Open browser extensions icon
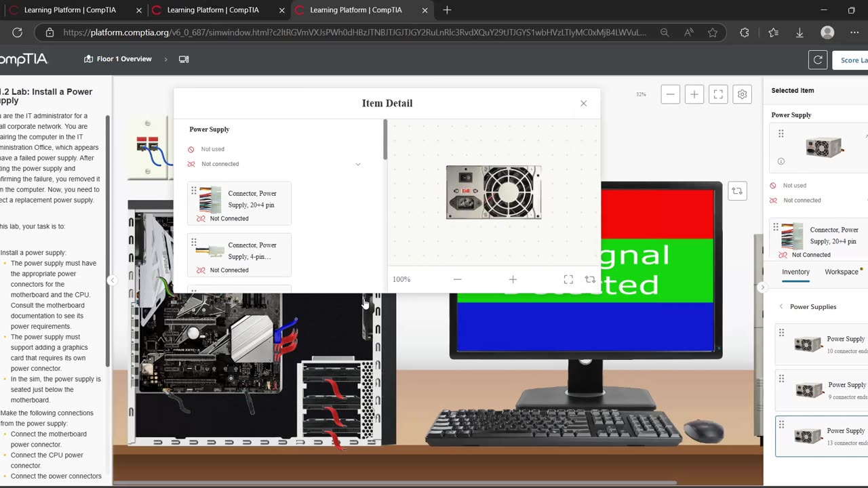The height and width of the screenshot is (488, 868). pyautogui.click(x=745, y=33)
